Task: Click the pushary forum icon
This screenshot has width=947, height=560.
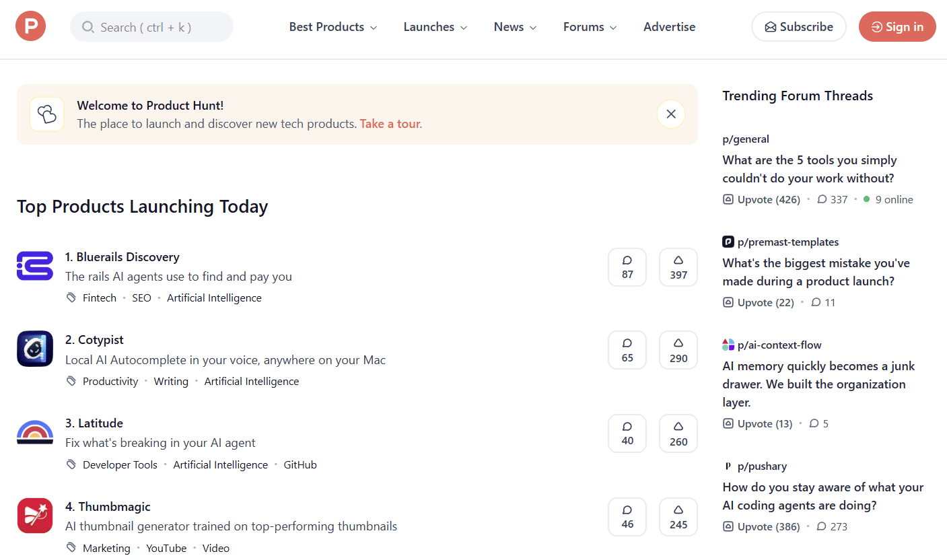Action: [728, 466]
